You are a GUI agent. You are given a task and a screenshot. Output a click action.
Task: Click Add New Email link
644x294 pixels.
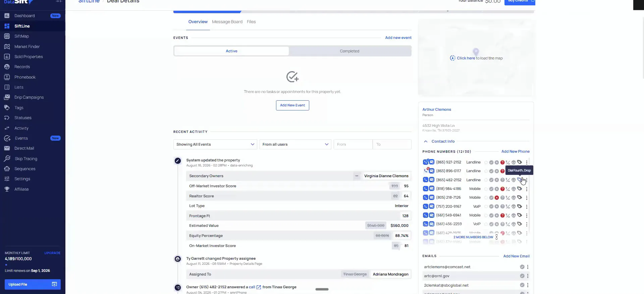[517, 256]
